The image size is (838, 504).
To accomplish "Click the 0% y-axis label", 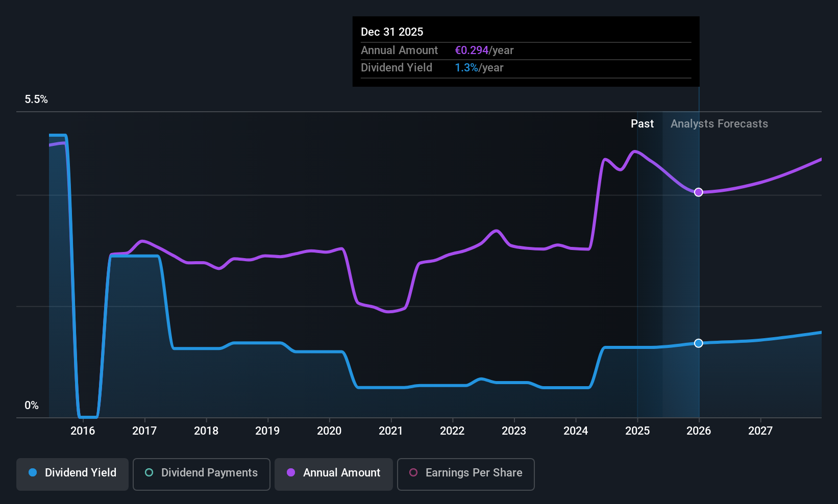I will [32, 406].
